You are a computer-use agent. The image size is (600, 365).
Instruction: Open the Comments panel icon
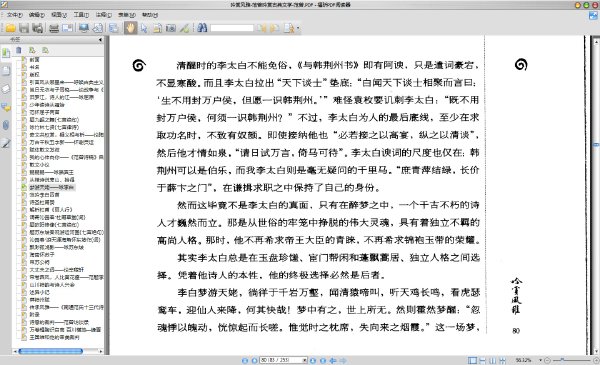pyautogui.click(x=6, y=107)
